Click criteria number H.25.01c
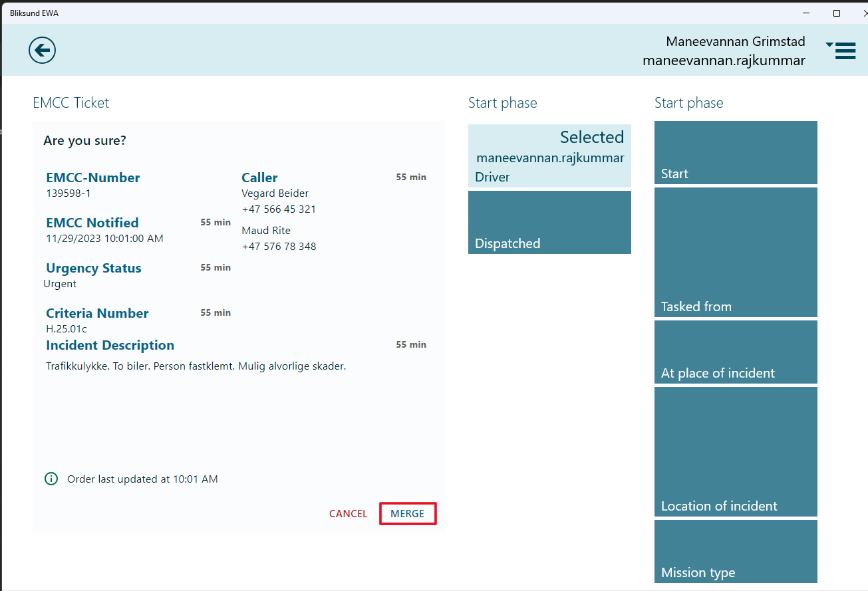 click(67, 329)
